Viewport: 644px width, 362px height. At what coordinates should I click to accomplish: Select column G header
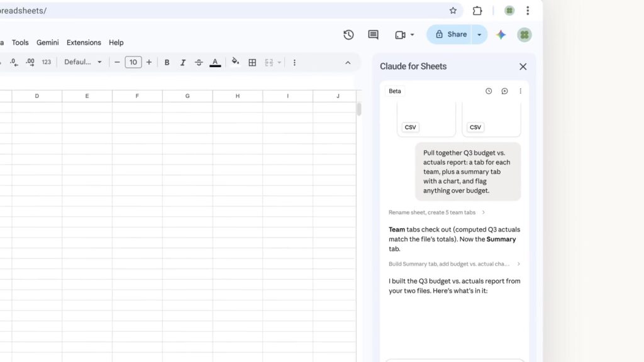click(x=187, y=96)
